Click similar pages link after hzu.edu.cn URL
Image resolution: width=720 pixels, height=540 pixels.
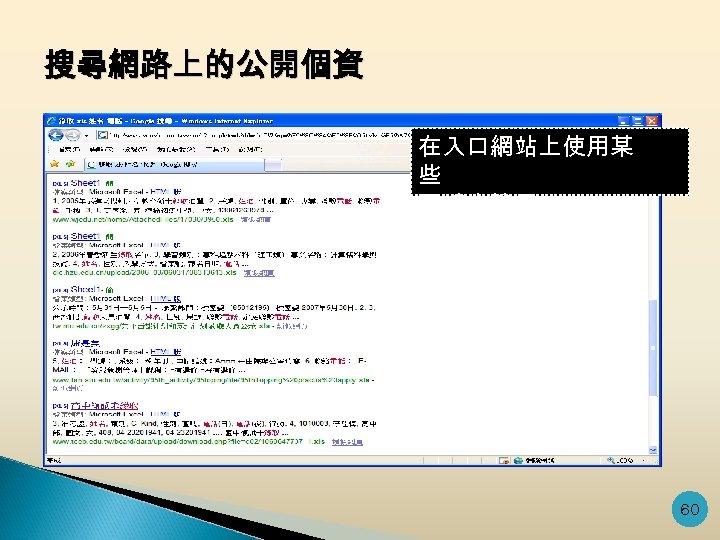pos(259,273)
